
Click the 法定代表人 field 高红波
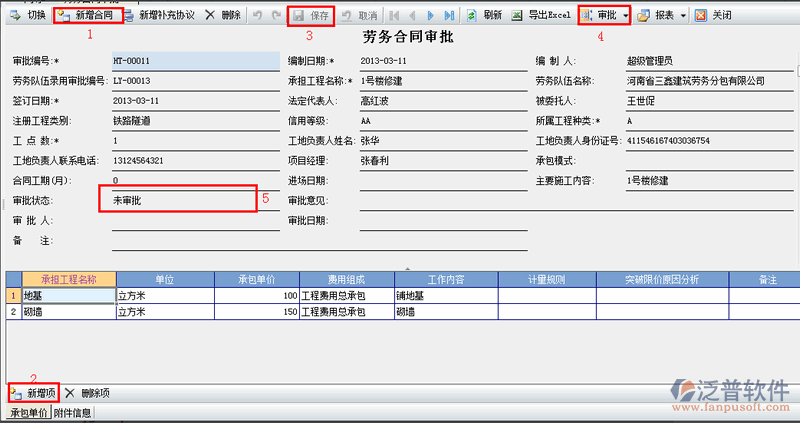[x=443, y=101]
